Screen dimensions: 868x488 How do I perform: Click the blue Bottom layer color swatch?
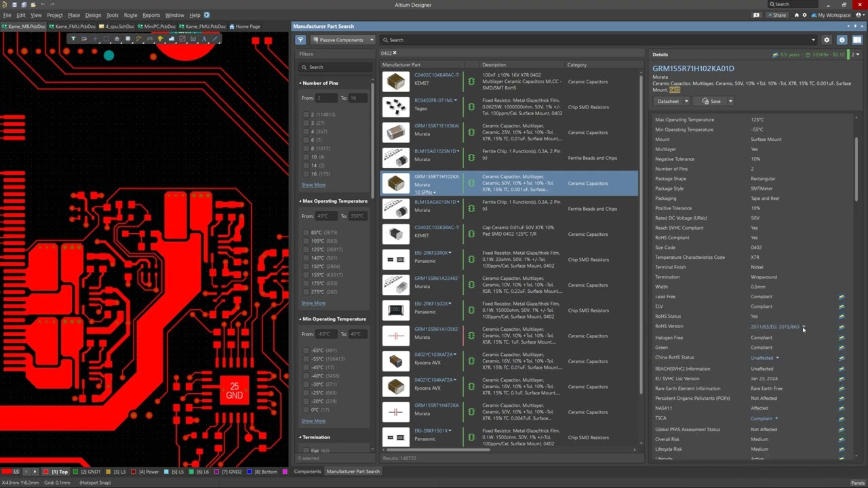tap(250, 472)
